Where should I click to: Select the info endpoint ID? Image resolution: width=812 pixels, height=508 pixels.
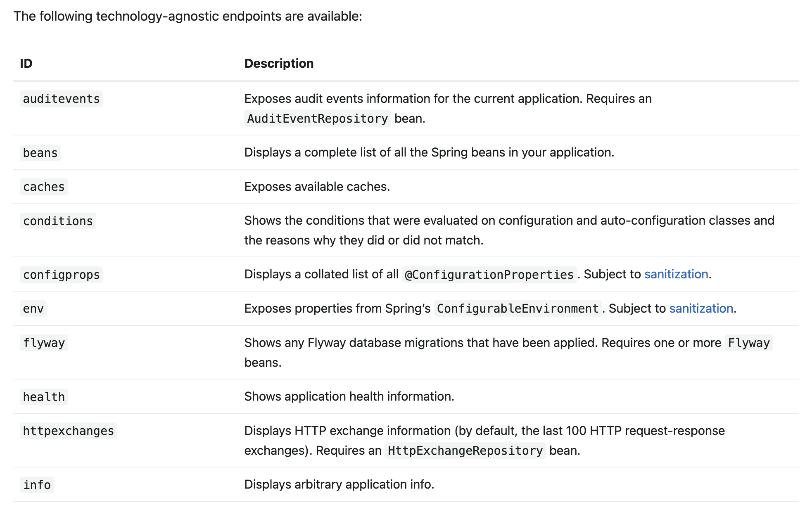click(37, 485)
